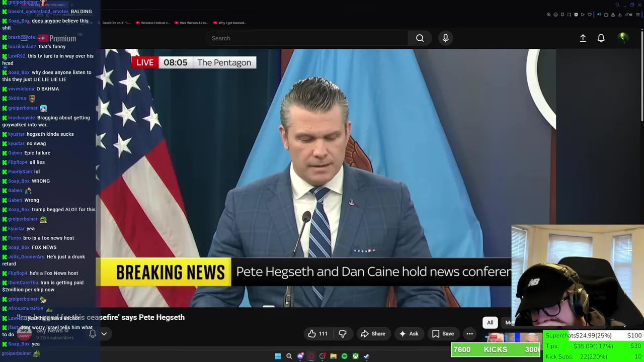Open Xbox app from the taskbar
644x362 pixels.
pos(355,356)
